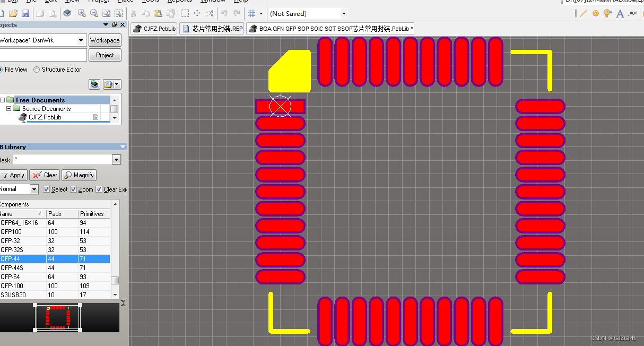Screen dimensions: 644x346
Task: Open a document with the folder icon
Action: coord(14,13)
